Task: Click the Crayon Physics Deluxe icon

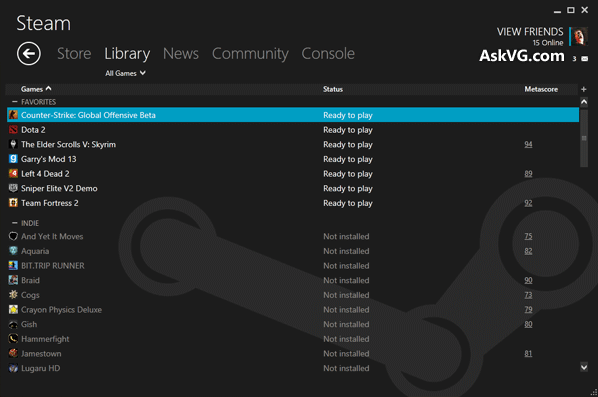Action: (x=13, y=309)
